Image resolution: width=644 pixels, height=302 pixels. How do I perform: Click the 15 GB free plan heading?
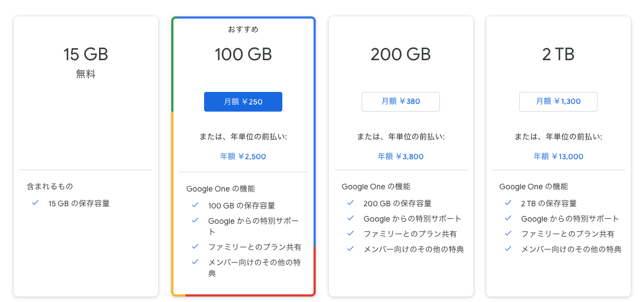tap(86, 55)
